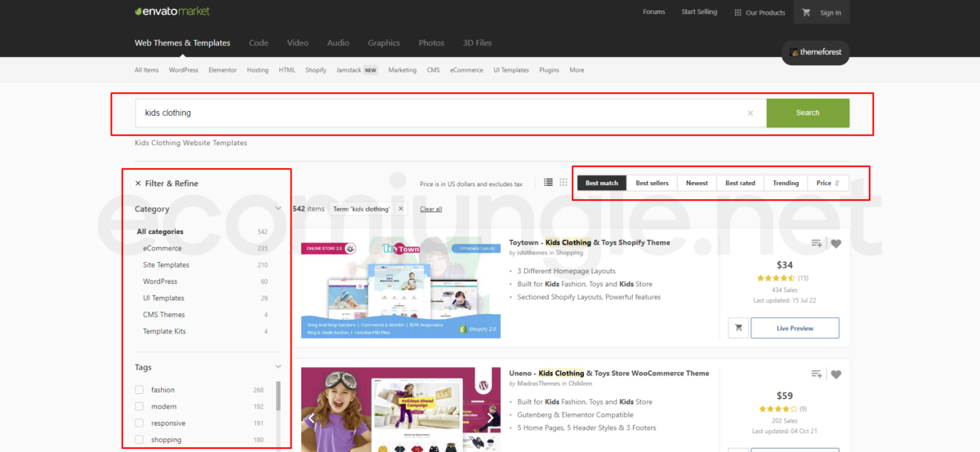Clear search text with X icon
The width and height of the screenshot is (980, 452).
[751, 113]
